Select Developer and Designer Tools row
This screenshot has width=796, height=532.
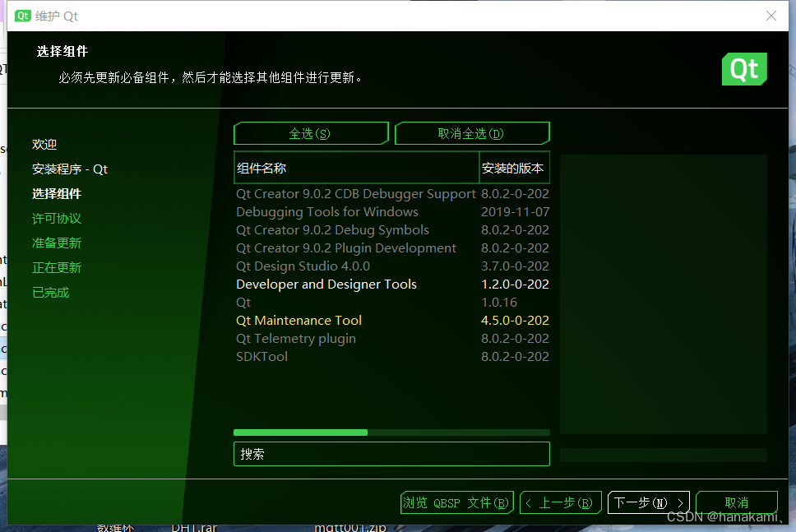coord(391,285)
